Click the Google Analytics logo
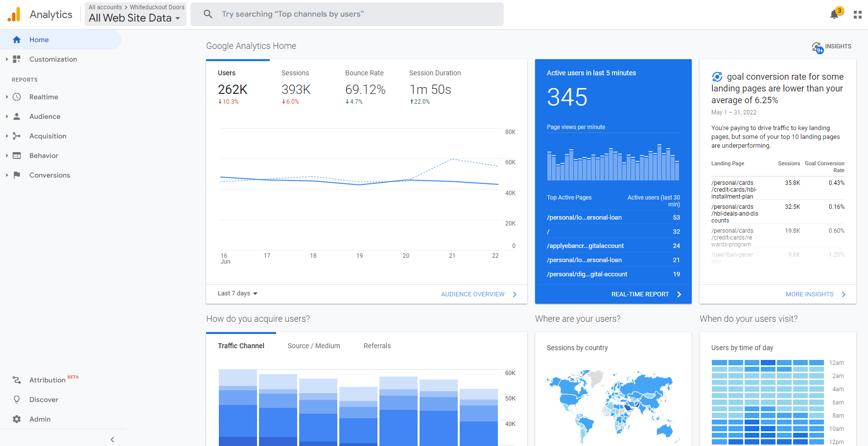The image size is (868, 446). [14, 14]
